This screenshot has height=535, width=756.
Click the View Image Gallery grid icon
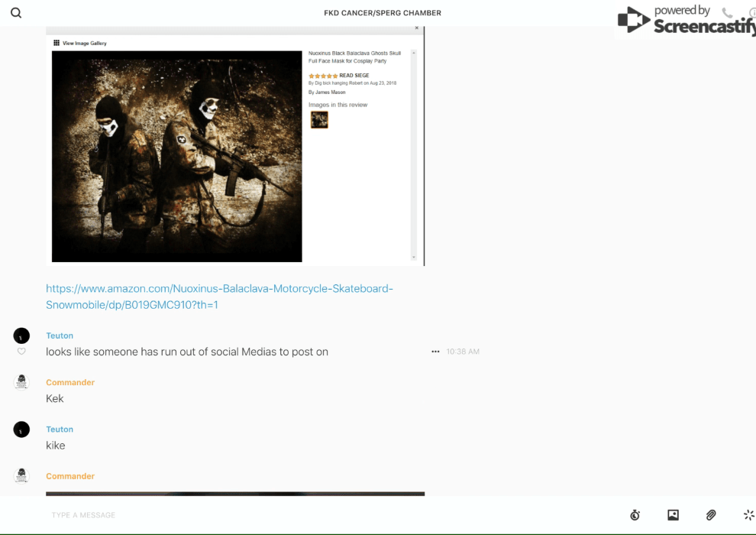coord(57,44)
